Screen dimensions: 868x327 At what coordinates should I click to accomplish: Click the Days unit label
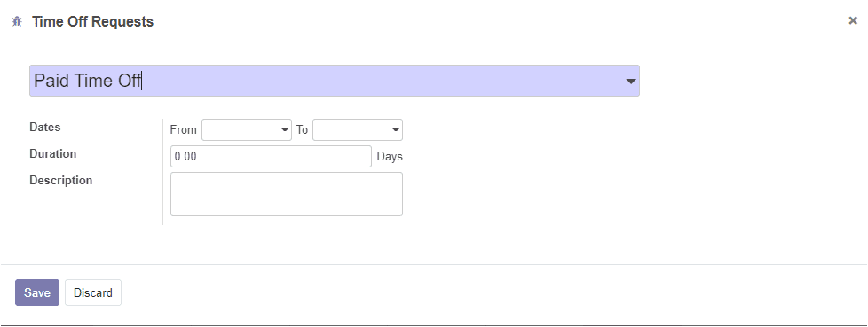[390, 156]
